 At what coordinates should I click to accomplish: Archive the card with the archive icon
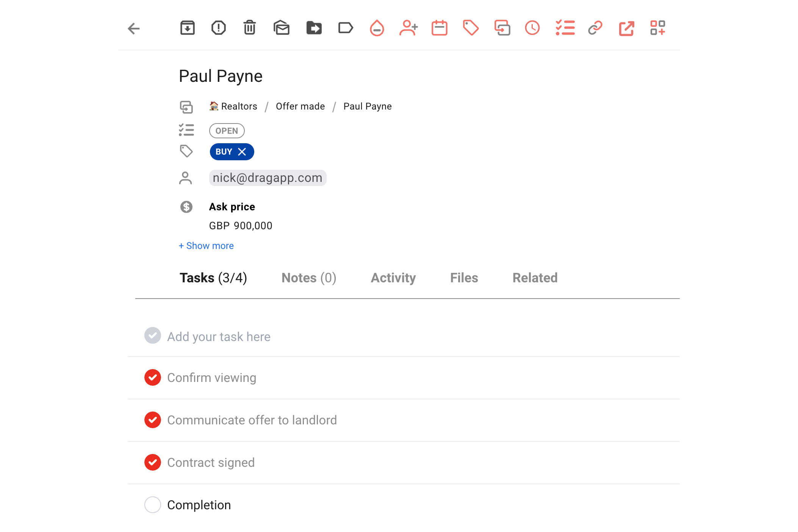188,28
